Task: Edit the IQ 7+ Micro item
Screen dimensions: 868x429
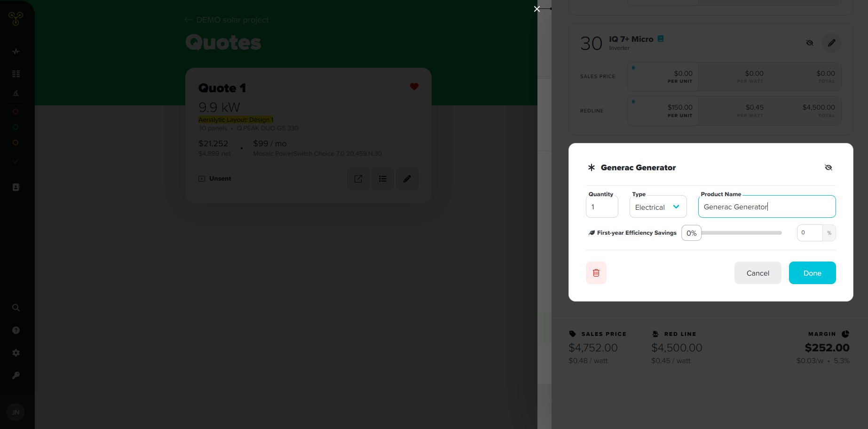Action: tap(832, 43)
